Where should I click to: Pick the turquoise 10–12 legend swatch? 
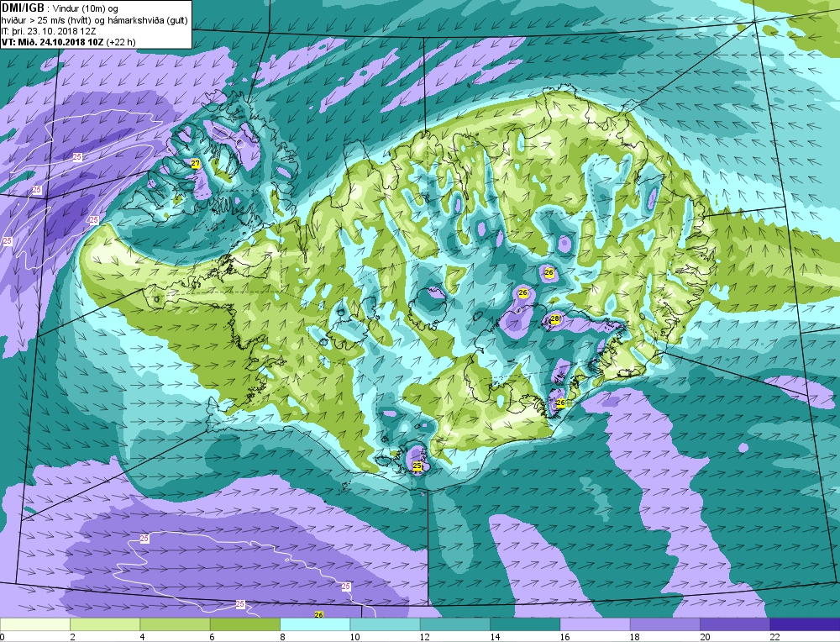[385, 624]
